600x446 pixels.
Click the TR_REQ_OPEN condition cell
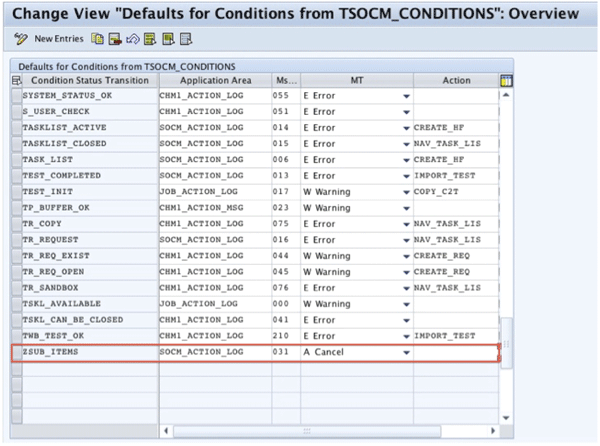tap(90, 272)
